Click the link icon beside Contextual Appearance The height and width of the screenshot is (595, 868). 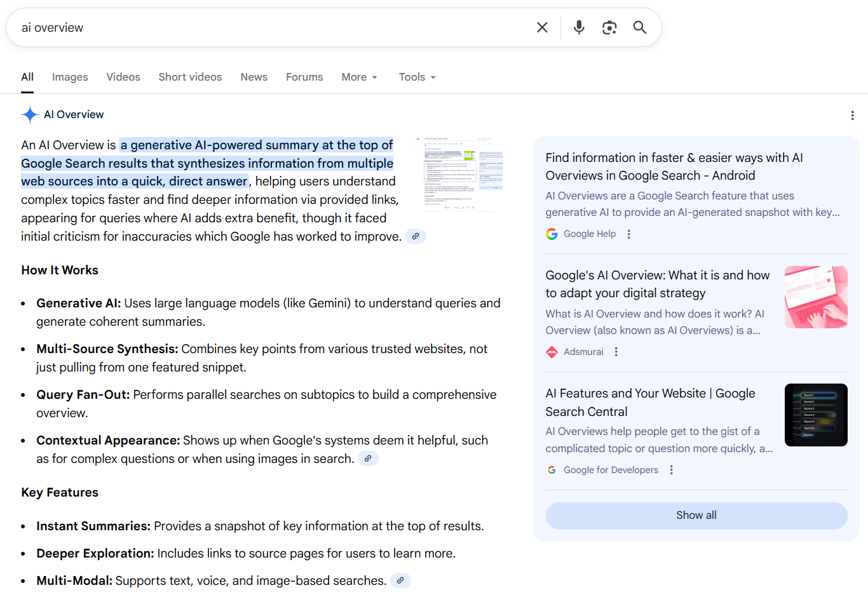point(368,458)
